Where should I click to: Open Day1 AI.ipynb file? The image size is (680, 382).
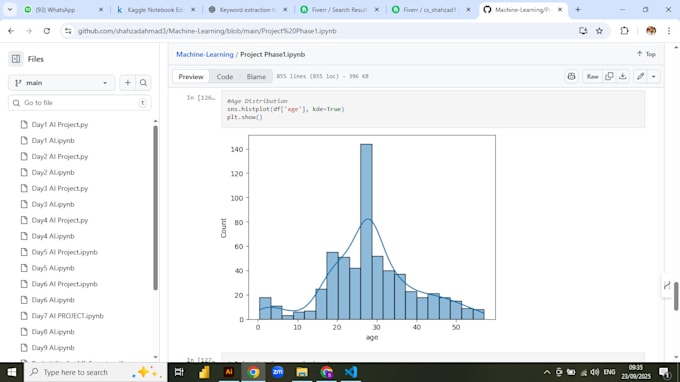point(53,140)
